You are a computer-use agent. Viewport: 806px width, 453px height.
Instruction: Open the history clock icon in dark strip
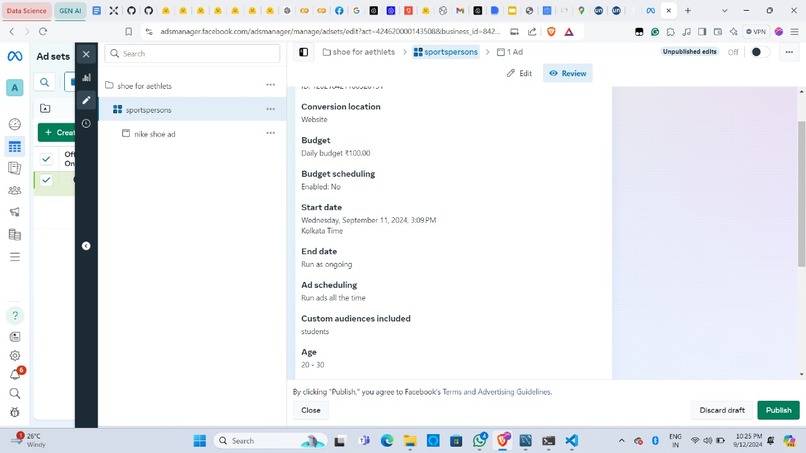pyautogui.click(x=86, y=123)
